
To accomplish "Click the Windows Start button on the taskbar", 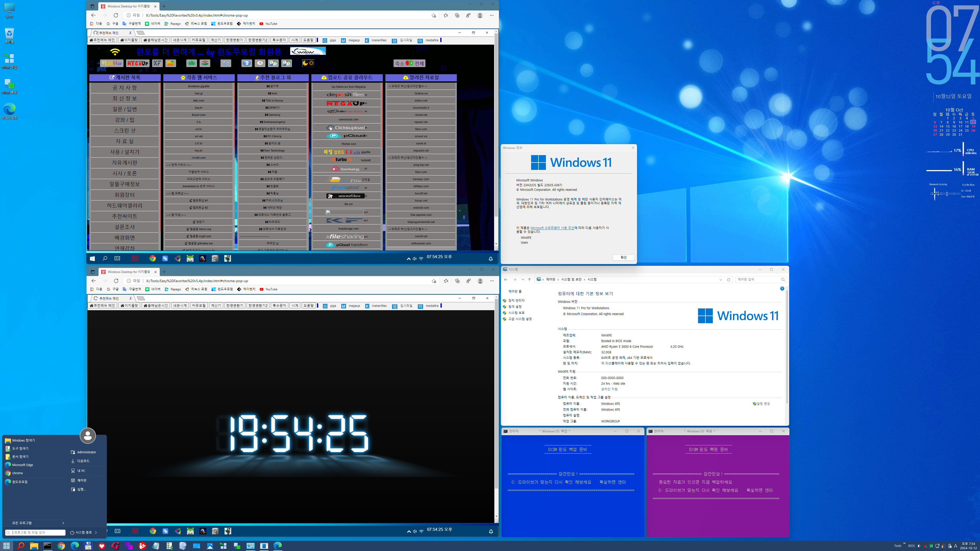I will click(x=6, y=546).
